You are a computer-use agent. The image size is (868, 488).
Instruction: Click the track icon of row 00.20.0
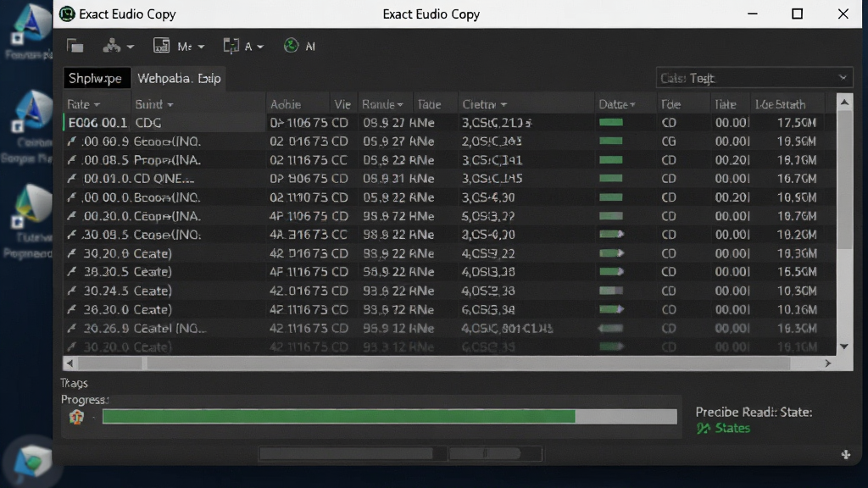point(71,216)
